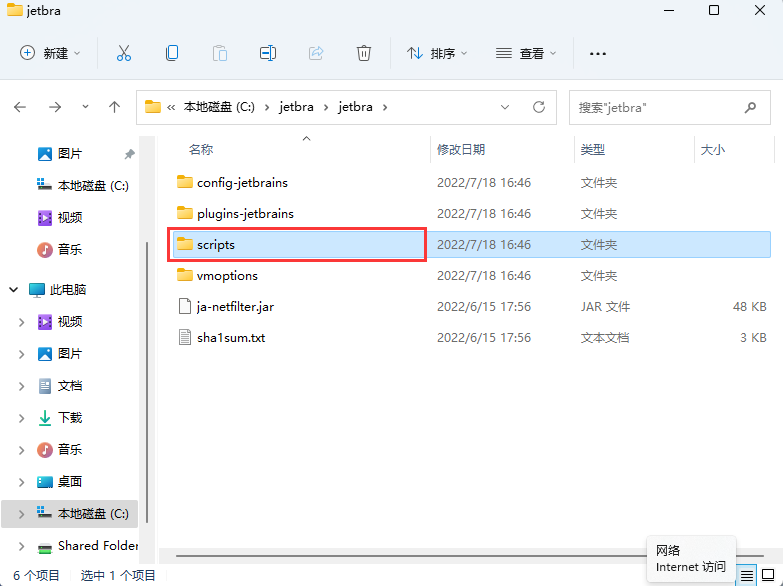Click the 48 KB size cell
This screenshot has width=783, height=586.
pos(749,307)
